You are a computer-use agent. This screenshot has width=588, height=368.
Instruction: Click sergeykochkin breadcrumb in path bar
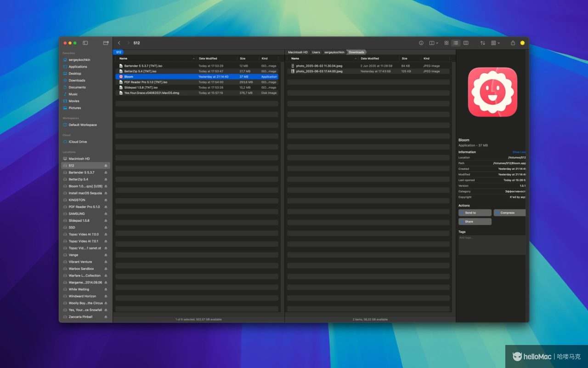click(x=334, y=52)
